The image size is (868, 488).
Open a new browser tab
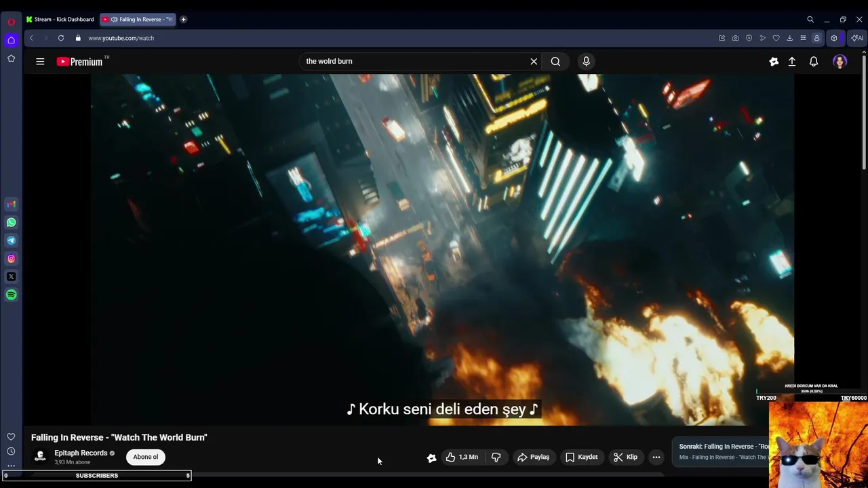click(x=183, y=20)
